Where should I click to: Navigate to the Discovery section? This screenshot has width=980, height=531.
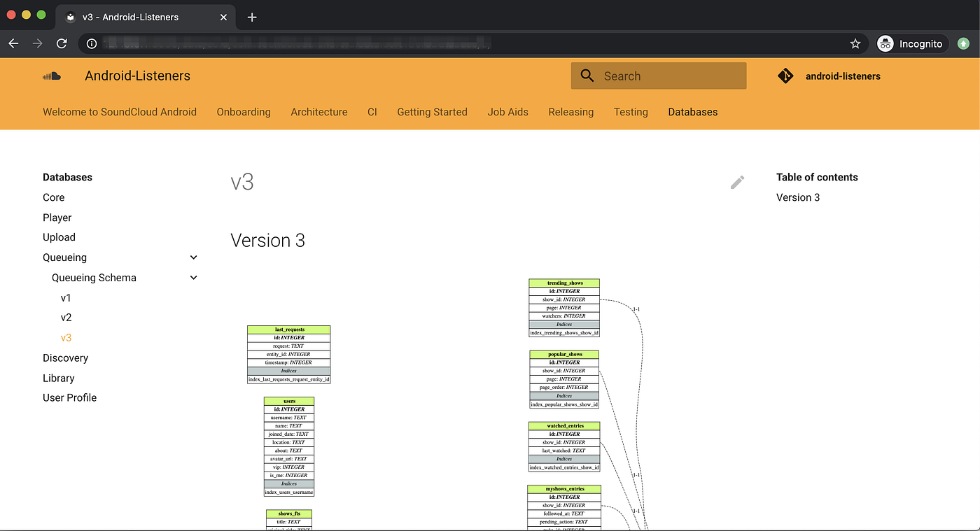pos(65,357)
